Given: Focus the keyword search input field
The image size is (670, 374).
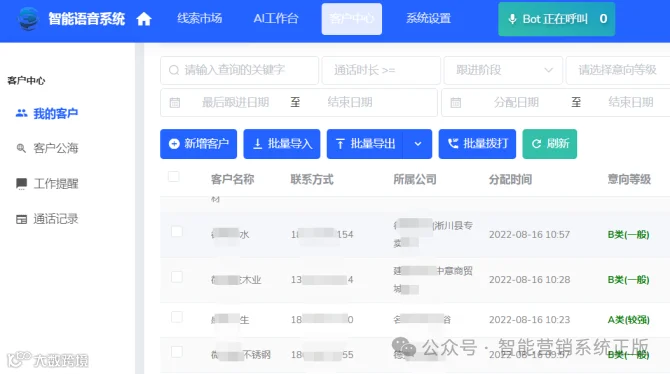Looking at the screenshot, I should pos(239,70).
